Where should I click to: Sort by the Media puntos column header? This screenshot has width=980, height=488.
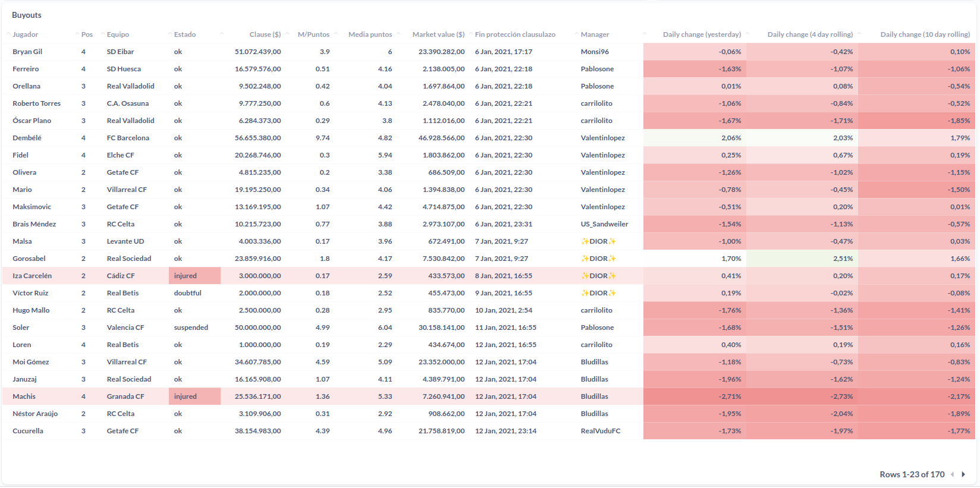[370, 34]
